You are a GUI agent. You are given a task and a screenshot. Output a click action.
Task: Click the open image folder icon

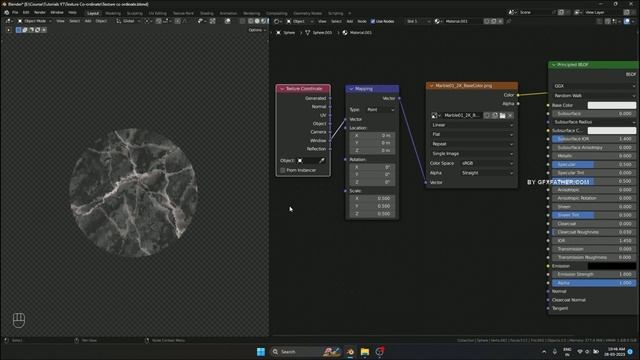coord(502,116)
